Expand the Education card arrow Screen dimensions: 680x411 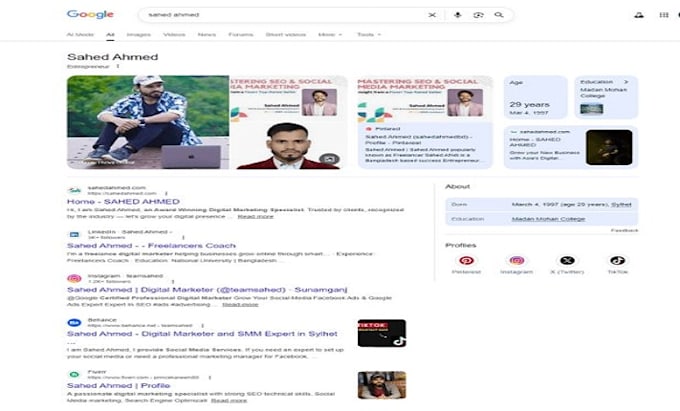click(625, 82)
